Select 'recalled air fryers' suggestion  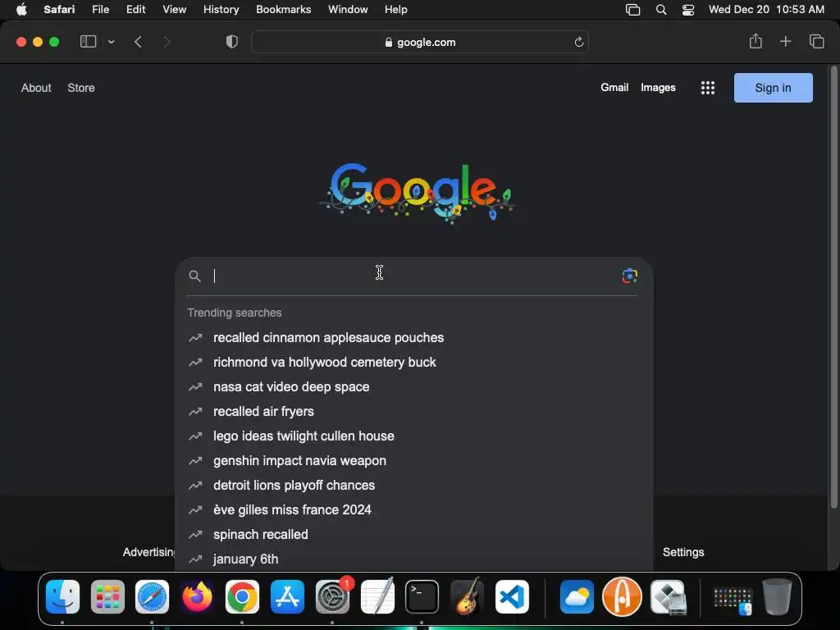click(x=413, y=412)
